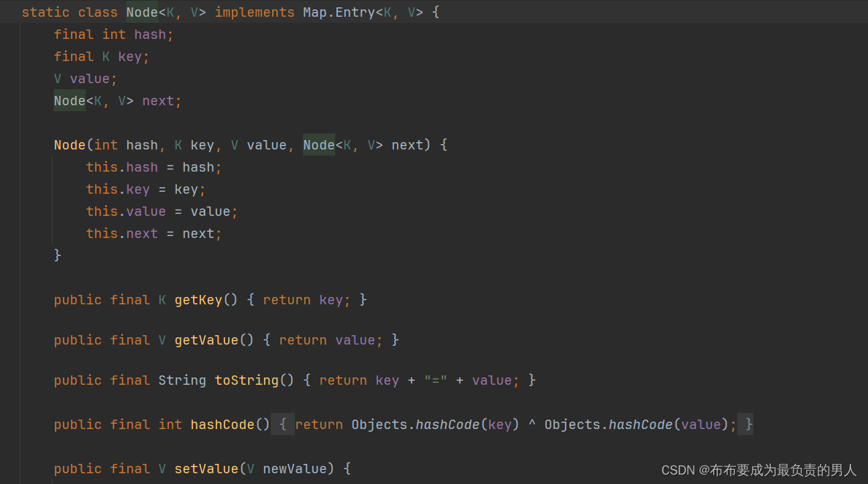Click the 'hashCode' method name after 'final int'

pos(223,424)
